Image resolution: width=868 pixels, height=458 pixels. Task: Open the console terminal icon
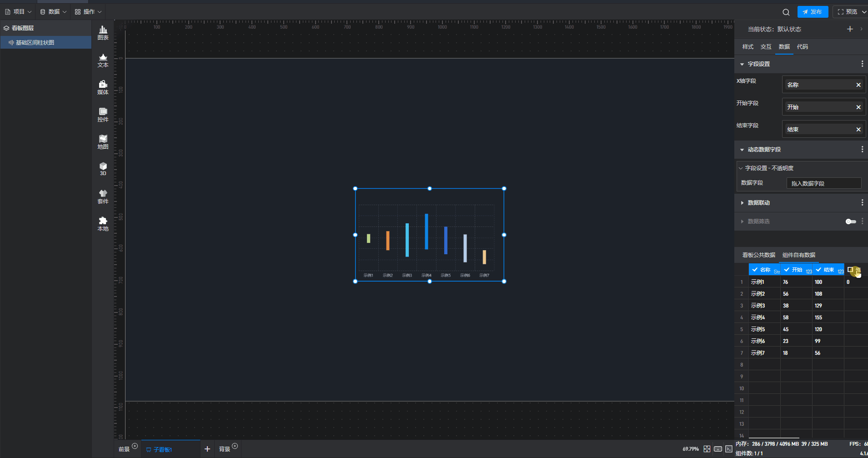(x=729, y=449)
